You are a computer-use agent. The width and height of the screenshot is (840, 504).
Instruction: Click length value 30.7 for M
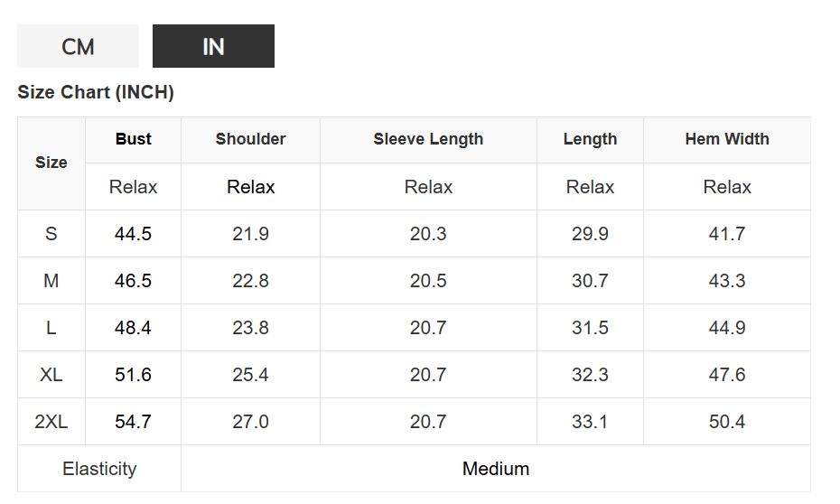tap(590, 281)
